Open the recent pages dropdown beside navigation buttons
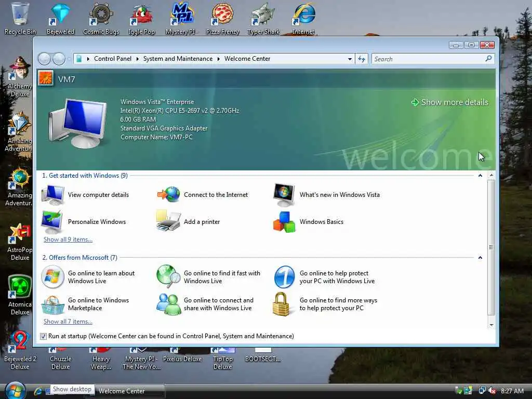Image resolution: width=532 pixels, height=399 pixels. tap(69, 59)
